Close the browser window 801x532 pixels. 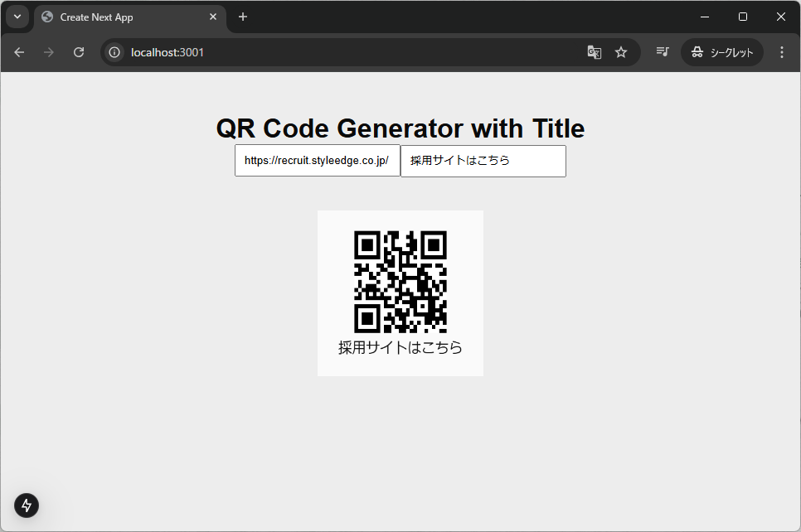point(780,17)
